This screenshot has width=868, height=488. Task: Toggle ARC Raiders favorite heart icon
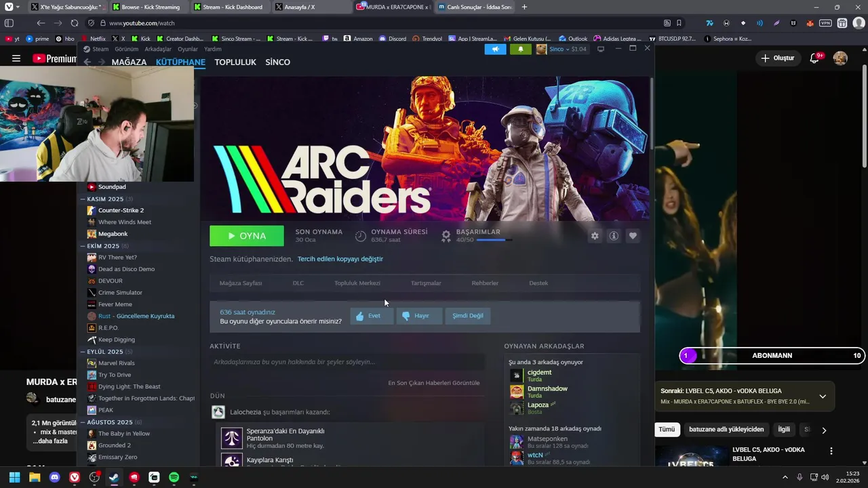tap(633, 236)
